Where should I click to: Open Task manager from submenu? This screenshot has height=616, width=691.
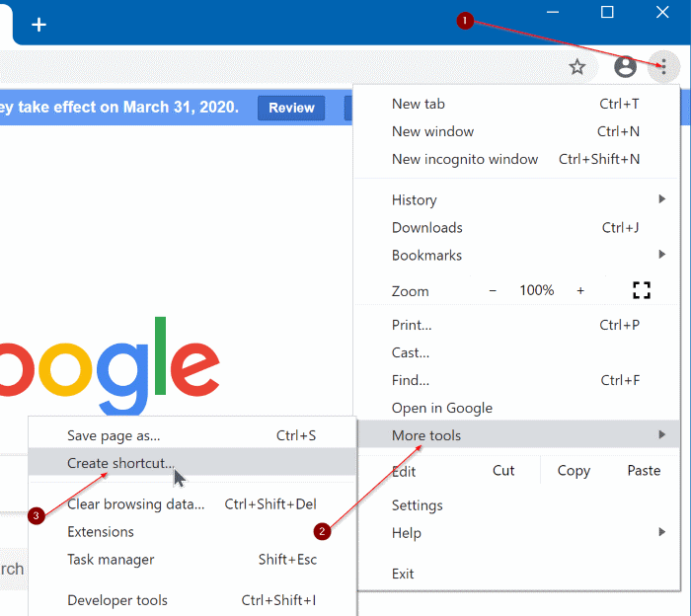click(192, 559)
